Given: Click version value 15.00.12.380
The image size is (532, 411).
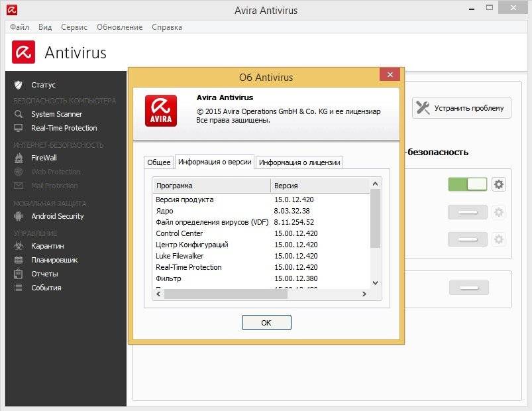Looking at the screenshot, I should click(296, 278).
